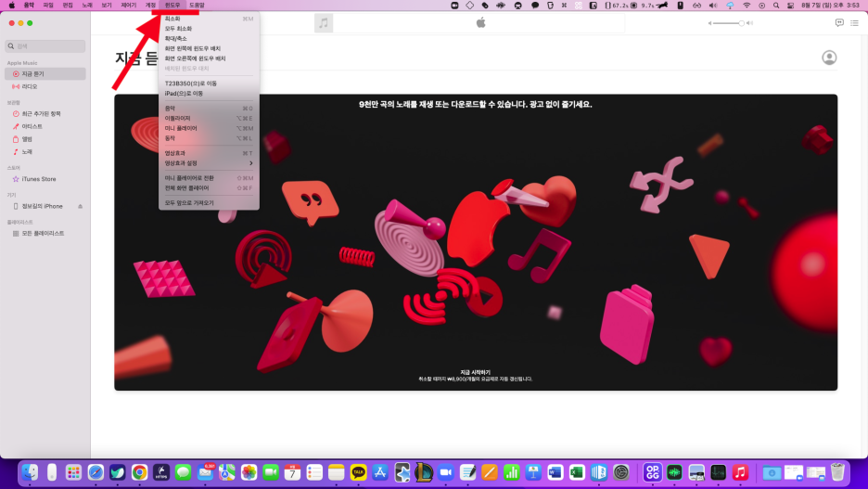Click the music note artwork placeholder
The image size is (868, 489).
coord(324,23)
